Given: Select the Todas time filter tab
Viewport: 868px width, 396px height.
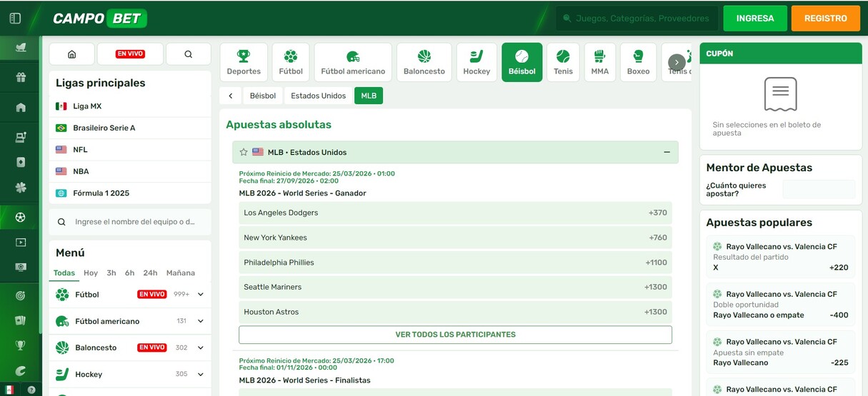Looking at the screenshot, I should [x=64, y=273].
